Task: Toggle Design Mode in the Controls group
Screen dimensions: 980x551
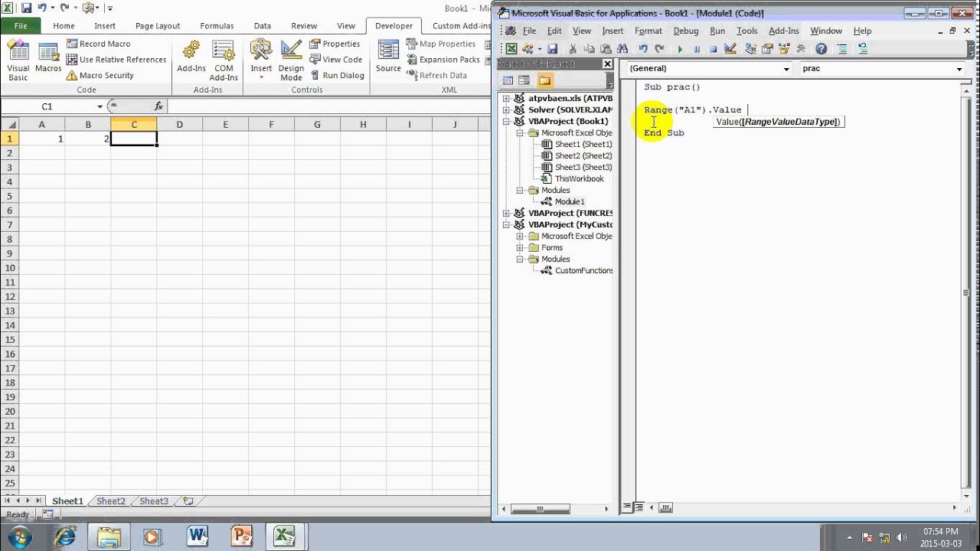Action: click(291, 60)
